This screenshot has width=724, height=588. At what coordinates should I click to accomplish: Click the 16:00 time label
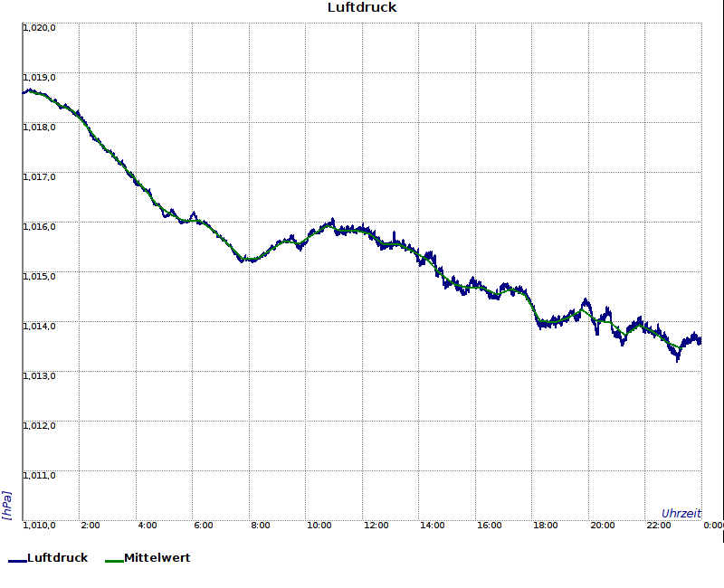click(489, 526)
